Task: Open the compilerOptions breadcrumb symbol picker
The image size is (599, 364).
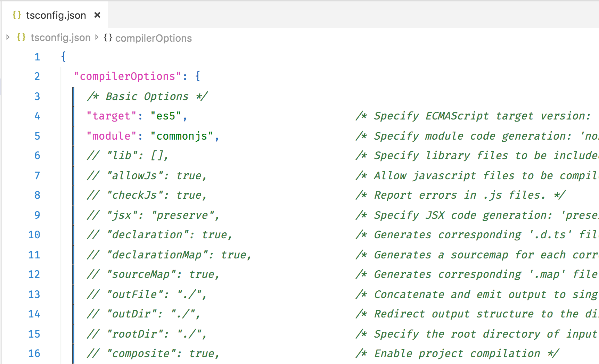Action: click(154, 38)
